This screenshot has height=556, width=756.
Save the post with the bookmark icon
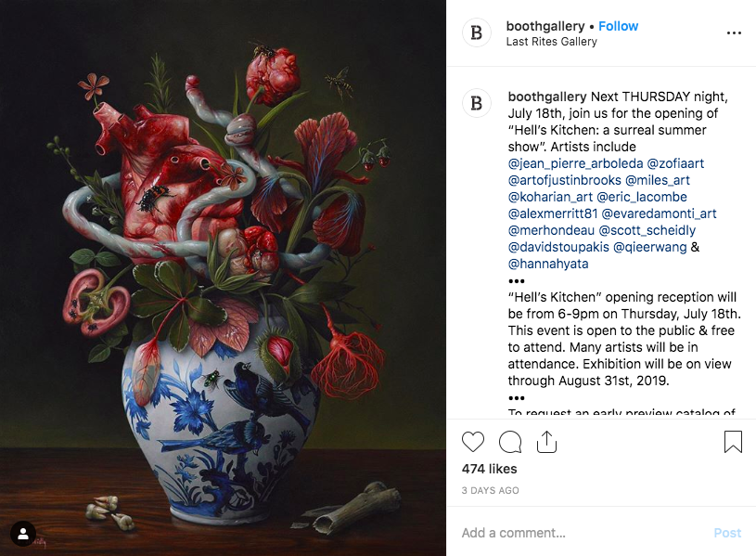pyautogui.click(x=733, y=442)
